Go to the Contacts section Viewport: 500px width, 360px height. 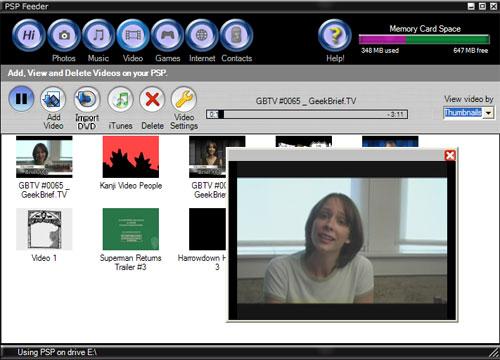coord(236,35)
